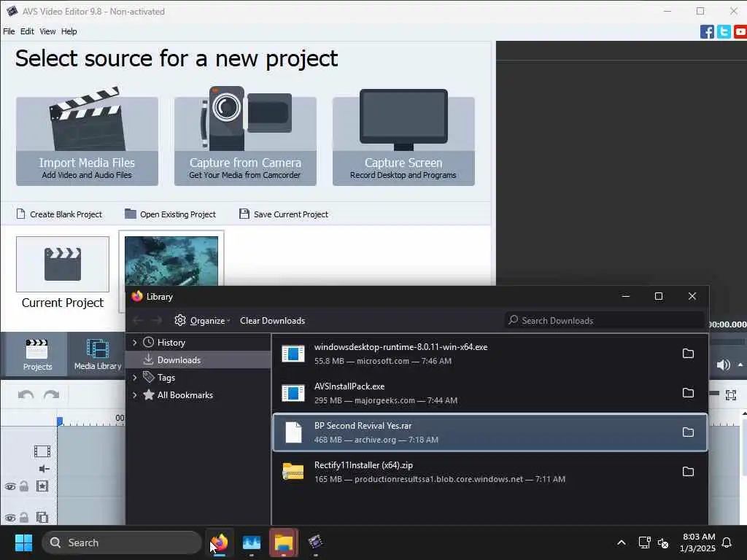Expand the Tags tree item

[135, 378]
